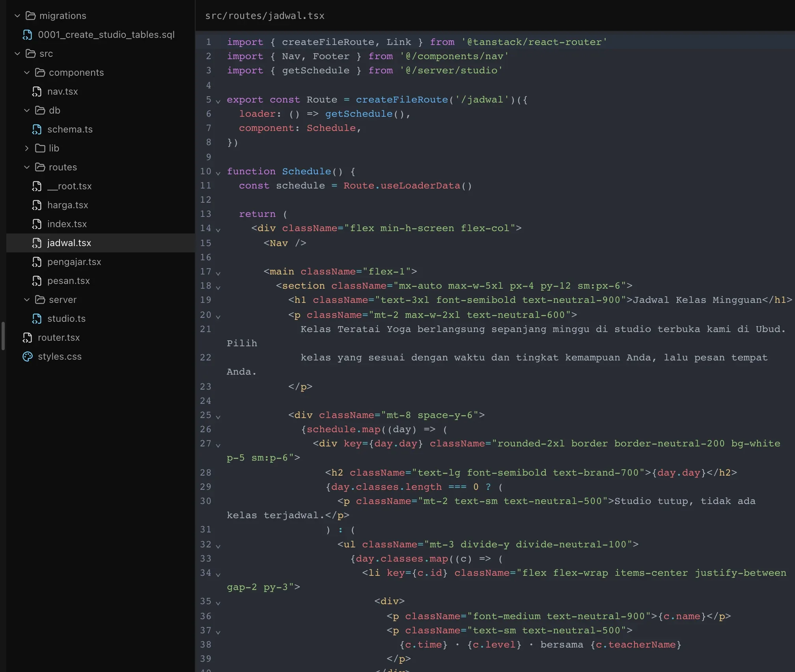Click the __root.tsx file icon
Viewport: 795px width, 672px height.
point(37,186)
